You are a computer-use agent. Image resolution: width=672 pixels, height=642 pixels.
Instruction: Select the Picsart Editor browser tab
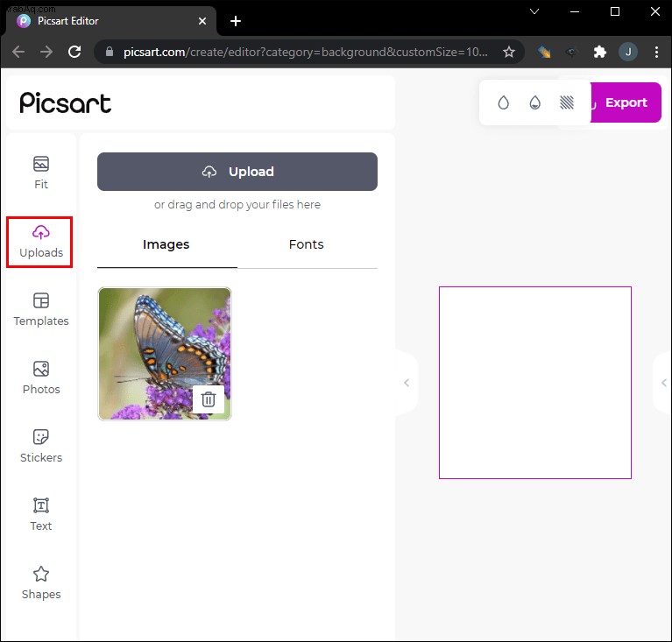[x=110, y=21]
